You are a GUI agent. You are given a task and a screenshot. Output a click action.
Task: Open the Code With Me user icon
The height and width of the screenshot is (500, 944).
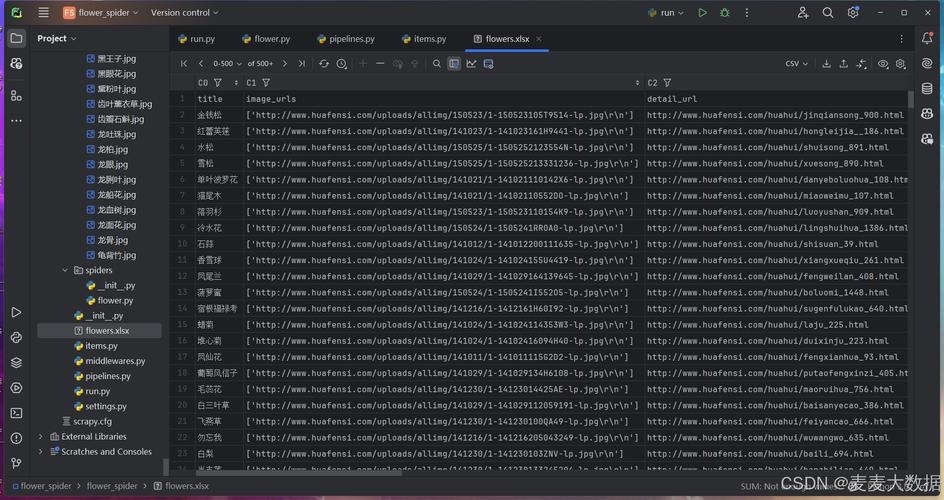coord(803,13)
